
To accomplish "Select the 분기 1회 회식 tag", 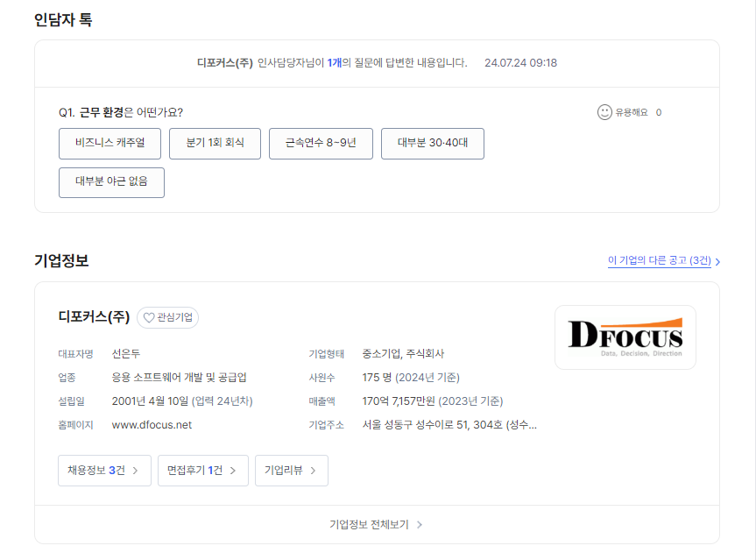I will click(215, 143).
